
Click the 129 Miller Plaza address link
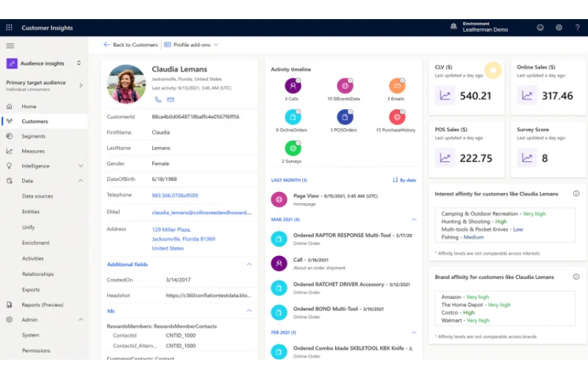[x=183, y=239]
